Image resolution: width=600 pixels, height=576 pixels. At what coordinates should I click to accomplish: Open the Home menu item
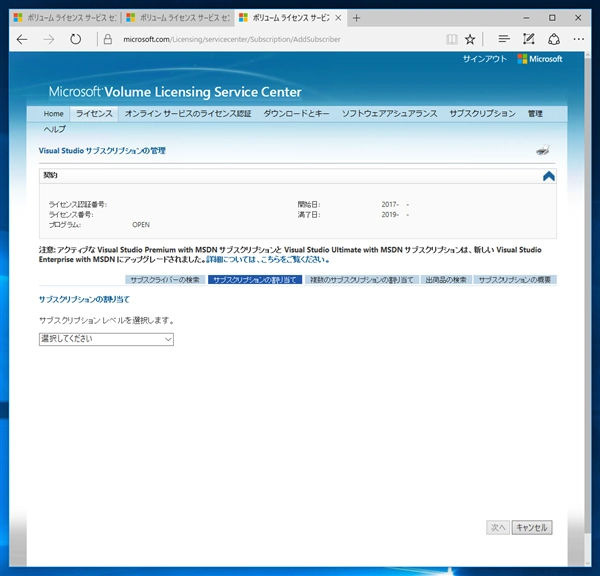point(54,114)
